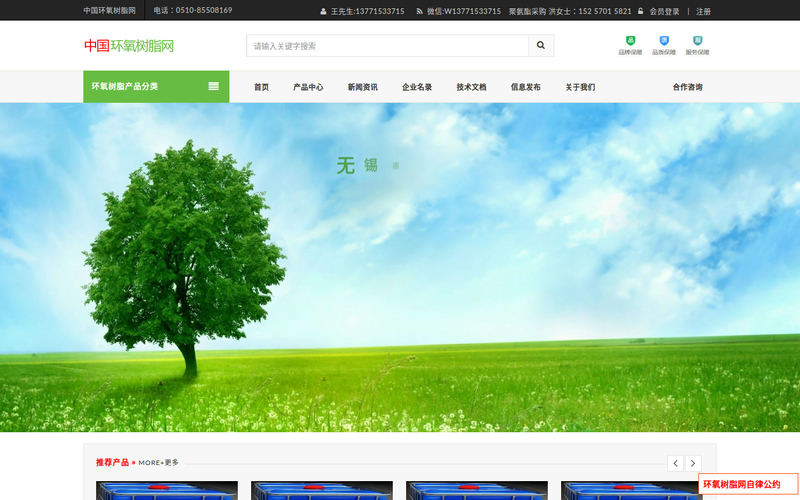The width and height of the screenshot is (800, 500).
Task: Open the third recommended product thumbnail
Action: (477, 490)
